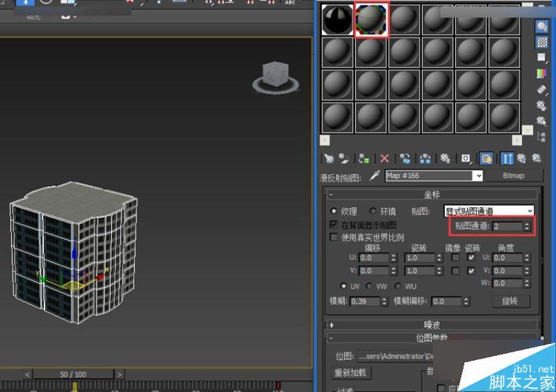Click the Map #166 name field
The height and width of the screenshot is (392, 556).
click(x=430, y=176)
